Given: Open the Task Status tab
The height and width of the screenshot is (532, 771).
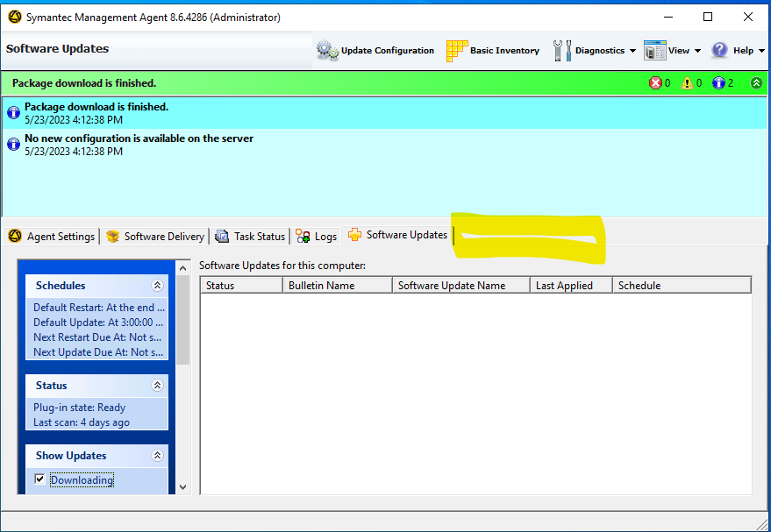Looking at the screenshot, I should [251, 236].
